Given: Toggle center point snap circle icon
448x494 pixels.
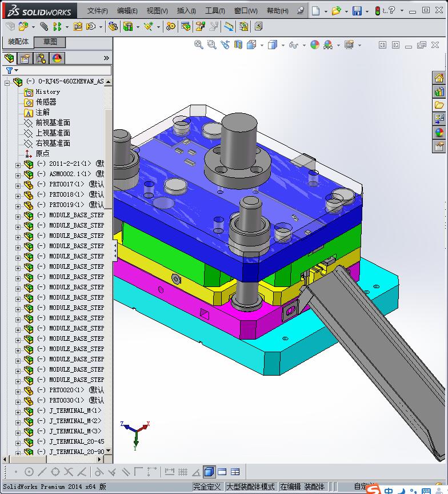Looking at the screenshot, I should pyautogui.click(x=29, y=472).
